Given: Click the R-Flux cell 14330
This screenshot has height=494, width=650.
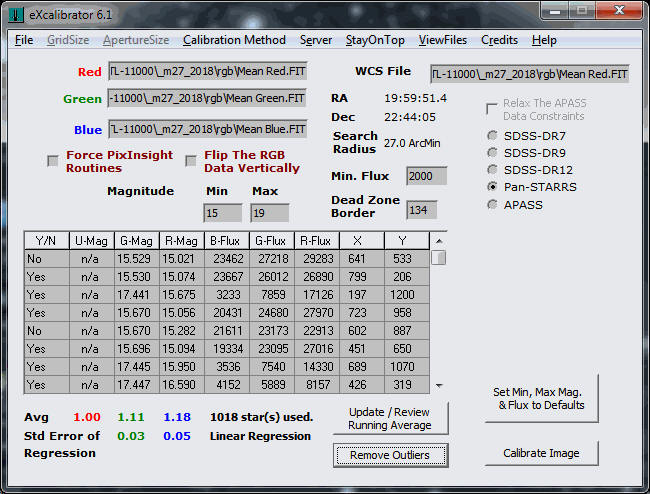Looking at the screenshot, I should (x=317, y=367).
